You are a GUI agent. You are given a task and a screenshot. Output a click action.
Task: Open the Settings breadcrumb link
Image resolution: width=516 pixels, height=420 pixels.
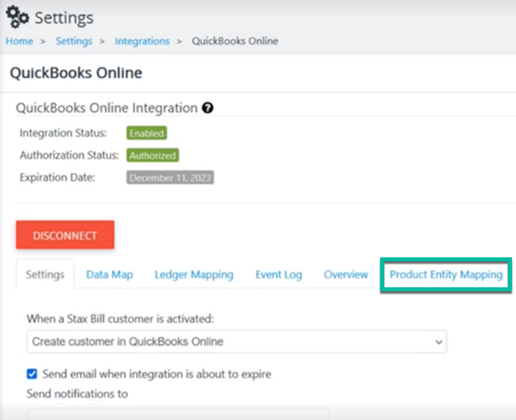[x=74, y=41]
